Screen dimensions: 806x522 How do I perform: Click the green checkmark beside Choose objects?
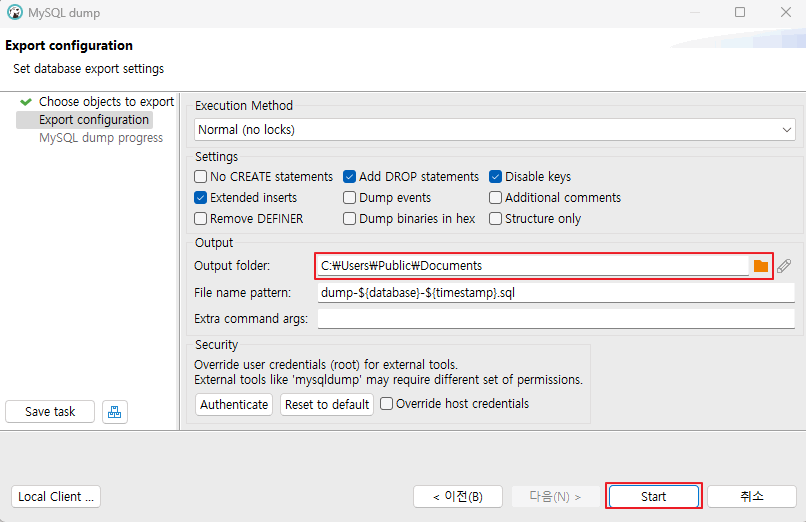[26, 102]
